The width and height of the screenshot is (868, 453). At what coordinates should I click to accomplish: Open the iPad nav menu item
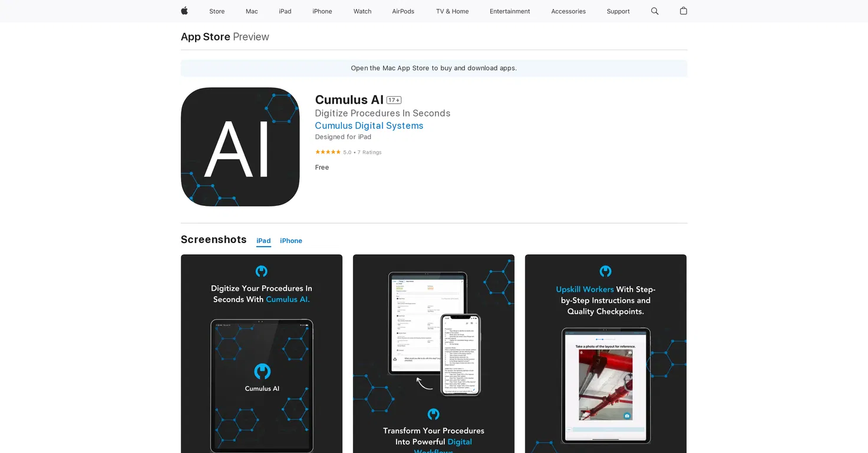[285, 11]
